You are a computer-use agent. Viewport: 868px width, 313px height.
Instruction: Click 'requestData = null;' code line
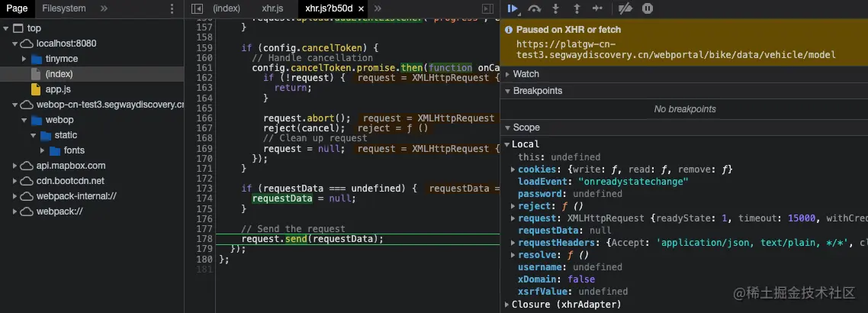pyautogui.click(x=304, y=198)
